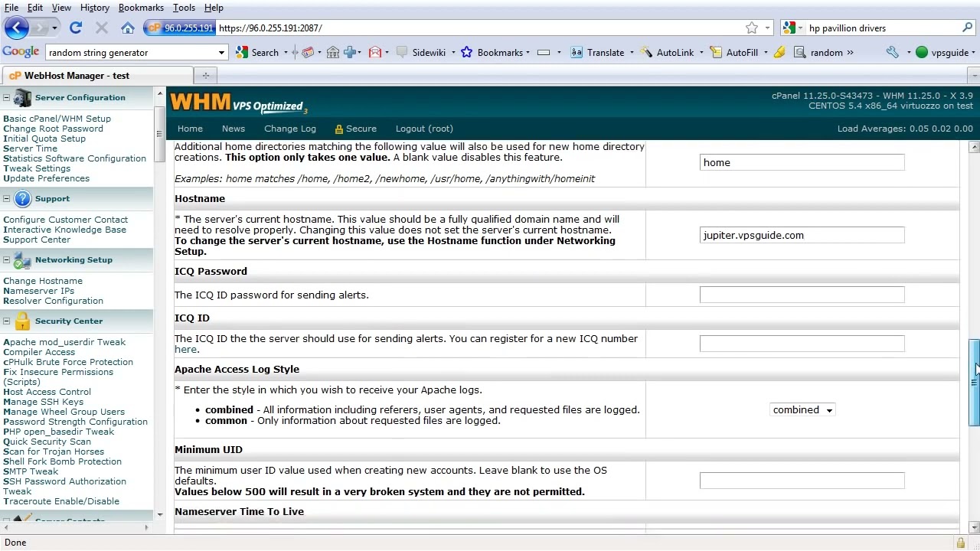Viewport: 980px width, 551px height.
Task: Collapse the Networking Setup section
Action: tap(6, 259)
